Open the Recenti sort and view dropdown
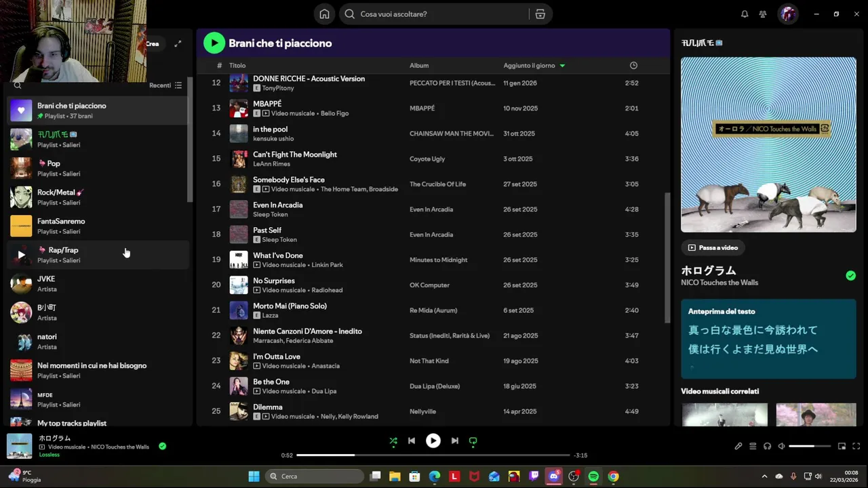This screenshot has height=488, width=868. (x=165, y=85)
